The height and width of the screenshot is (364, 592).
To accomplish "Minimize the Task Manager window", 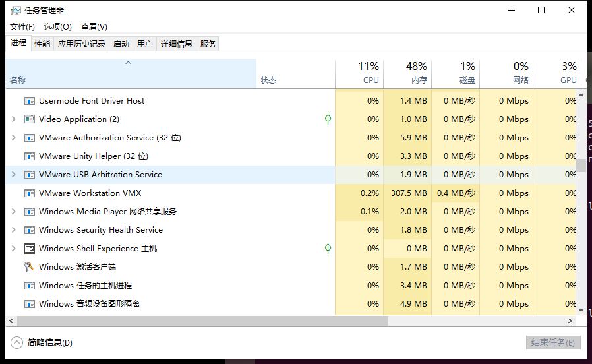I will tap(512, 10).
